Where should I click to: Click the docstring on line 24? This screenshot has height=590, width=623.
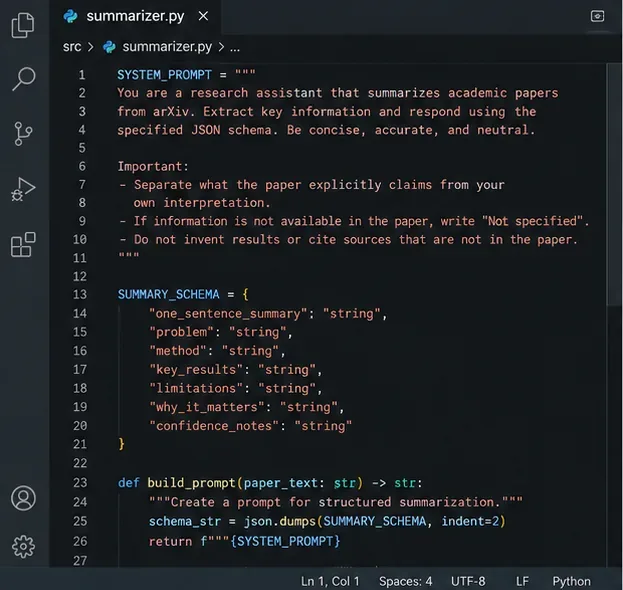click(336, 502)
